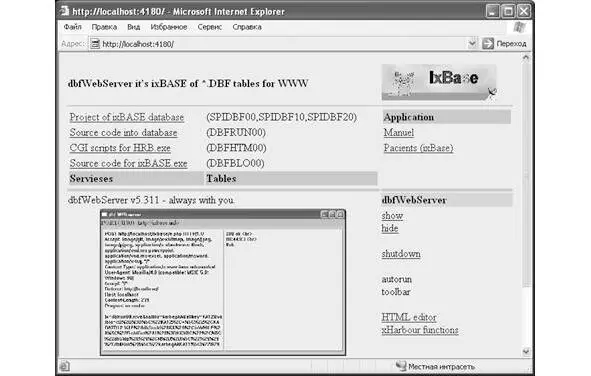
Task: Open Project of ixBASE database link
Action: pos(127,117)
